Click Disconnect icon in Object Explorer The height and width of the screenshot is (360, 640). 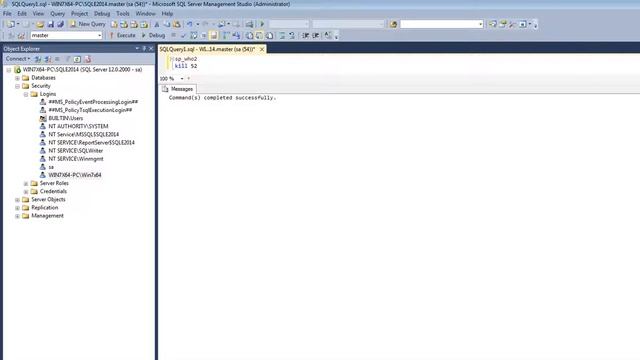(48, 59)
